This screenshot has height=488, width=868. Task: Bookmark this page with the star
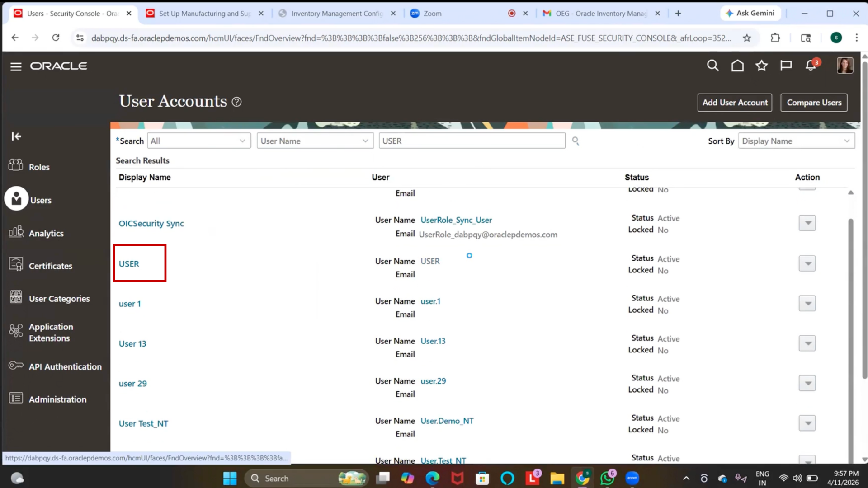747,38
